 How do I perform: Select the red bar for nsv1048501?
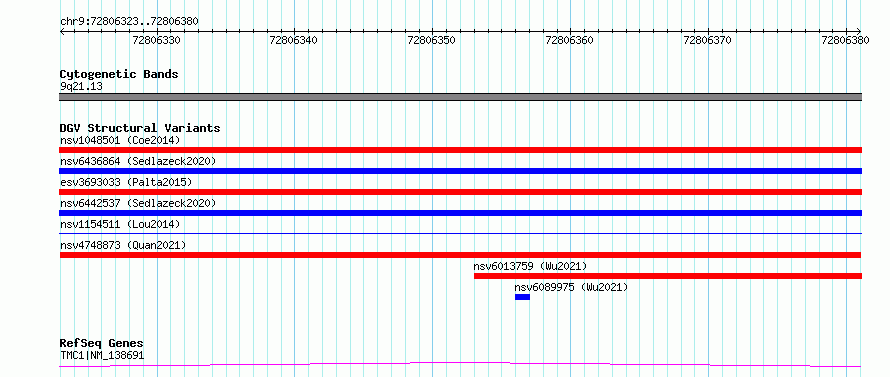click(x=460, y=150)
